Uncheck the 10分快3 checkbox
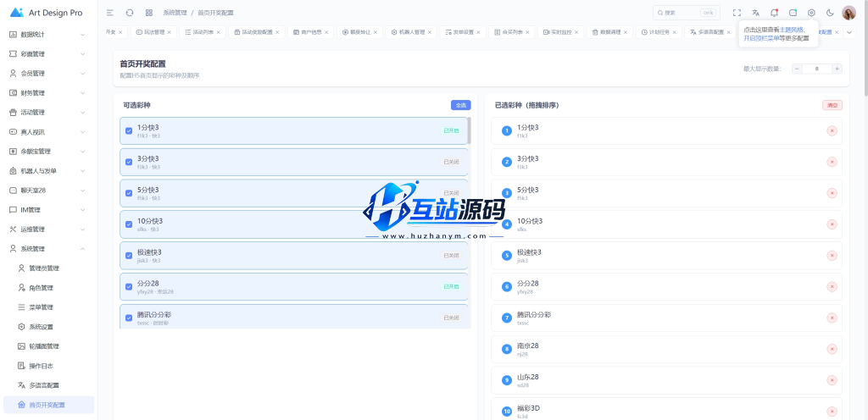This screenshot has height=420, width=868. pyautogui.click(x=129, y=224)
